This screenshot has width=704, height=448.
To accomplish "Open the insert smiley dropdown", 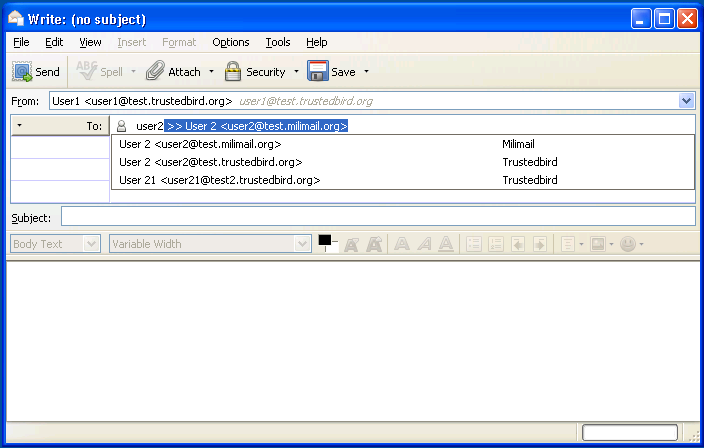I will click(632, 244).
